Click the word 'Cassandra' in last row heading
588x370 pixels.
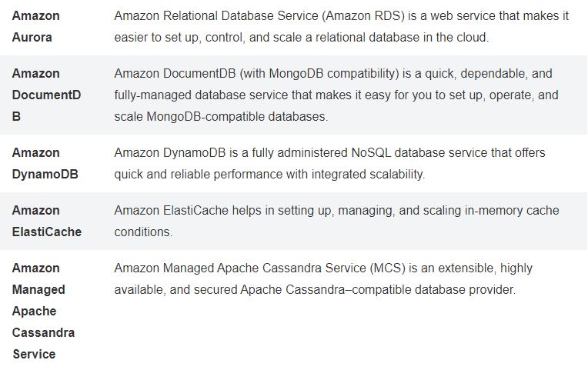43,333
